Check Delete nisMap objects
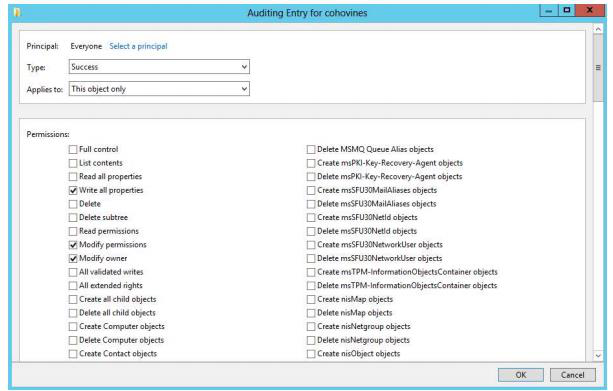 pos(311,313)
